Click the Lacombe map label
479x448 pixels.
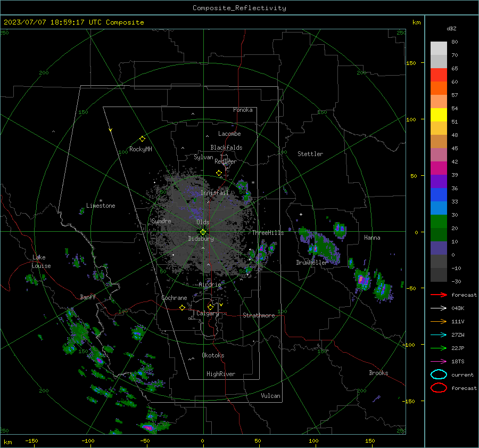point(229,134)
